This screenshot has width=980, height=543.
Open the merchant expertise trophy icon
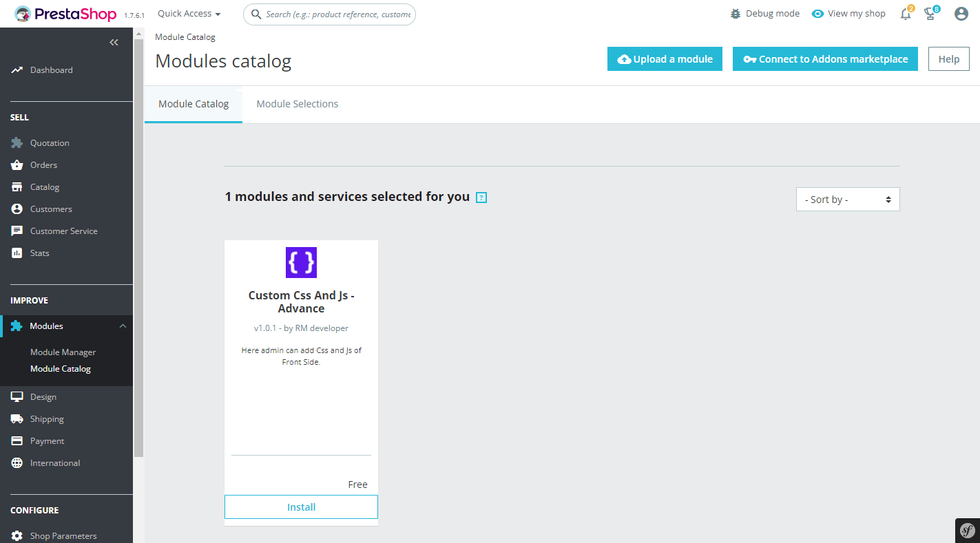point(930,14)
